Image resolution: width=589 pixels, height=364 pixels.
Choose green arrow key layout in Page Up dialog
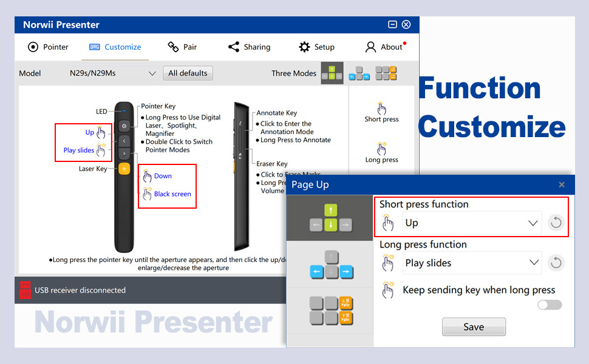pos(330,218)
